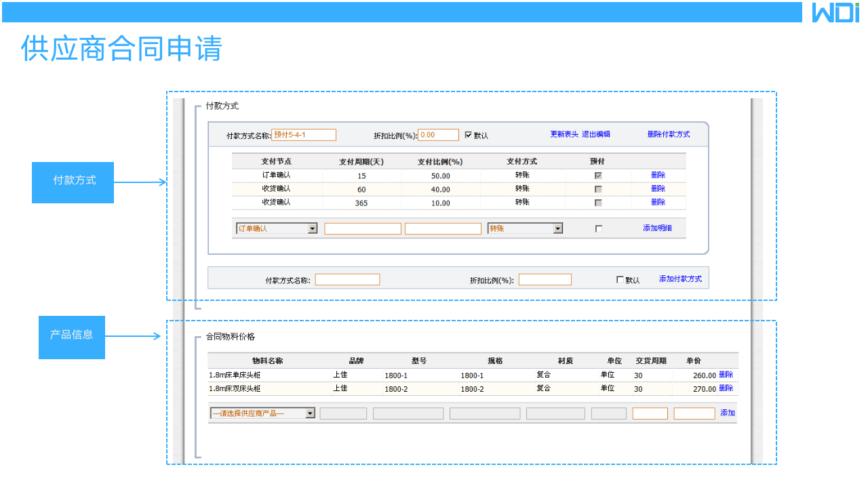Click the 付款方式名称 field showing 预付5-4-1
The width and height of the screenshot is (868, 488).
[303, 134]
